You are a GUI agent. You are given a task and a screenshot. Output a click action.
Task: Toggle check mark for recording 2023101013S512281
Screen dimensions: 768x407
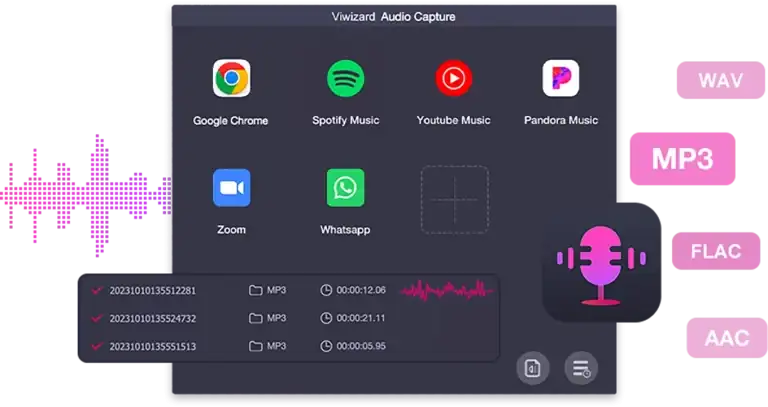coord(96,290)
